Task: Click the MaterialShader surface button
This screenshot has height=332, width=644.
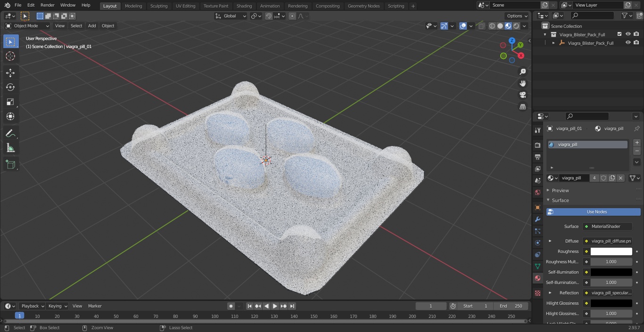Action: click(x=607, y=227)
